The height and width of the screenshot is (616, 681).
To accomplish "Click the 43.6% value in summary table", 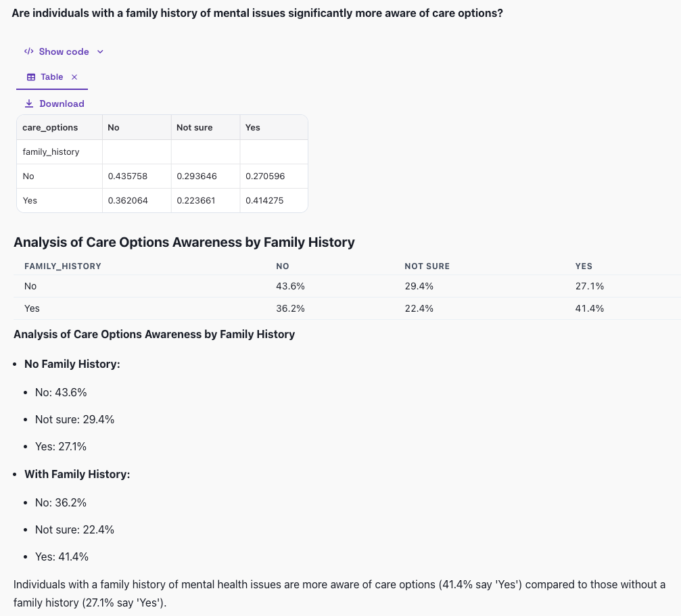I will [290, 286].
